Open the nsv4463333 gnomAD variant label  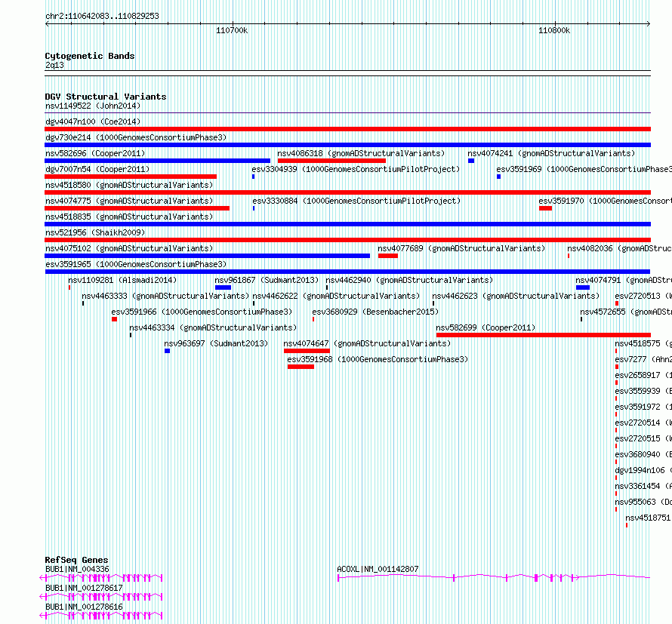tap(165, 296)
